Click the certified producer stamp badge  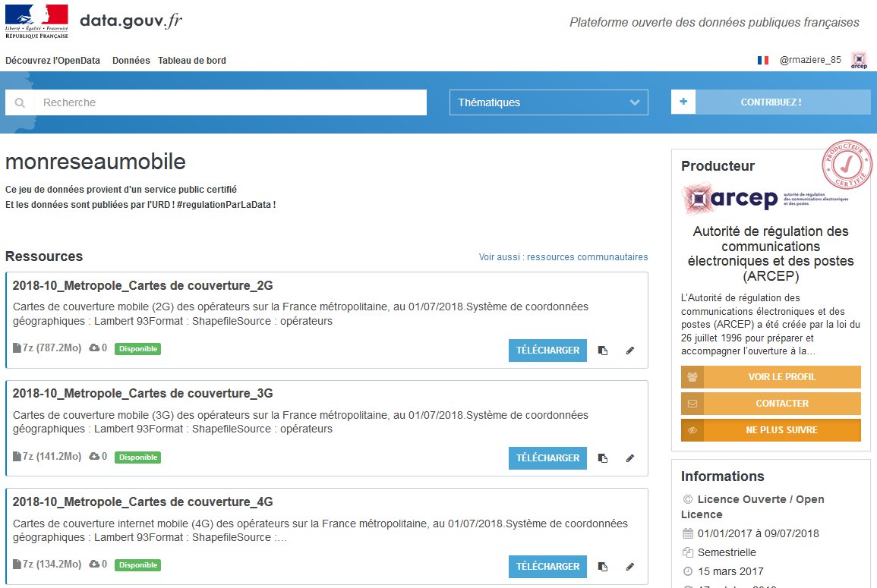click(847, 165)
